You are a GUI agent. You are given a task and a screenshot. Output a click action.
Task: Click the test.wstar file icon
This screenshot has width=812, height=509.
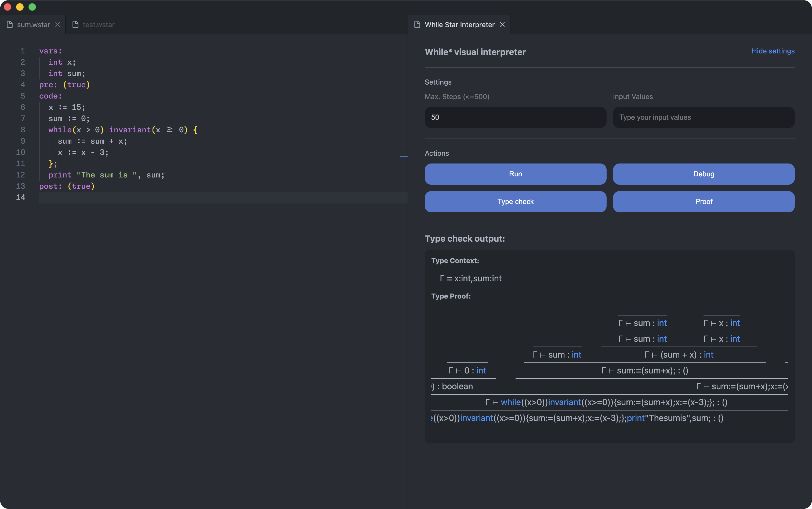tap(75, 25)
